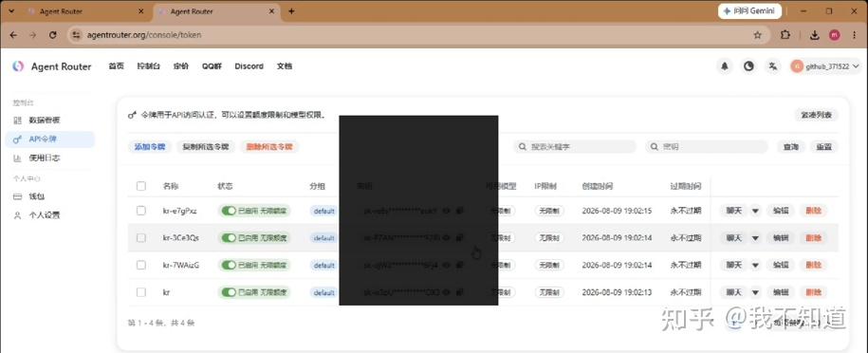Go forward in the browser

click(32, 35)
